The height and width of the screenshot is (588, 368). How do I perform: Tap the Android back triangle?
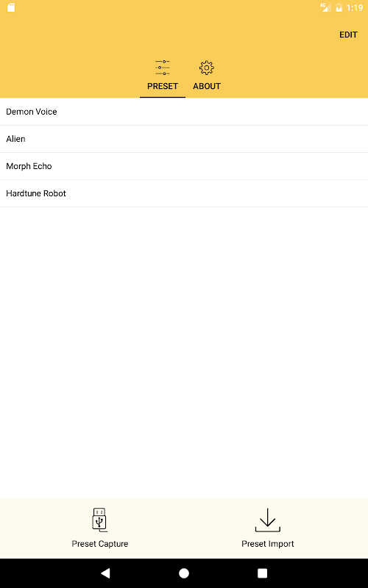tap(105, 573)
